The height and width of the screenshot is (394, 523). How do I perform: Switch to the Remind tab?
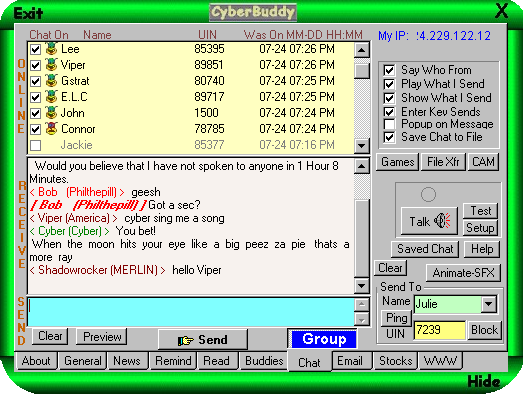[x=173, y=361]
